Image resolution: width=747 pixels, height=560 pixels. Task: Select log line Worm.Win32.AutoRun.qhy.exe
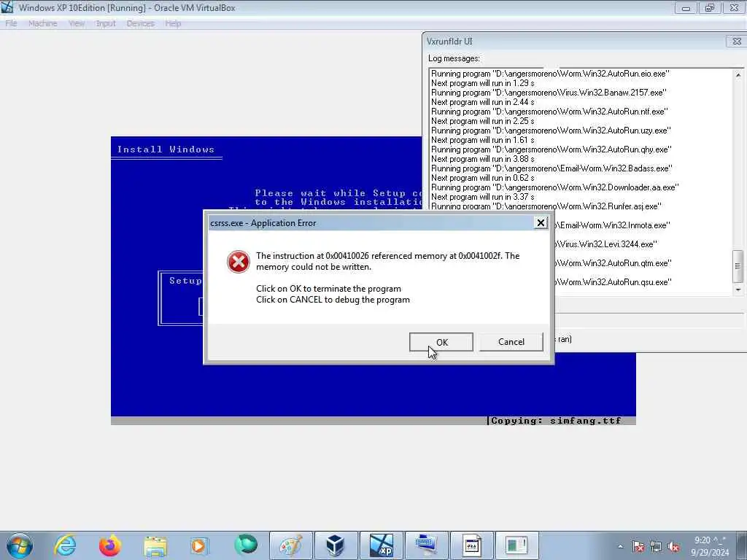(x=551, y=149)
